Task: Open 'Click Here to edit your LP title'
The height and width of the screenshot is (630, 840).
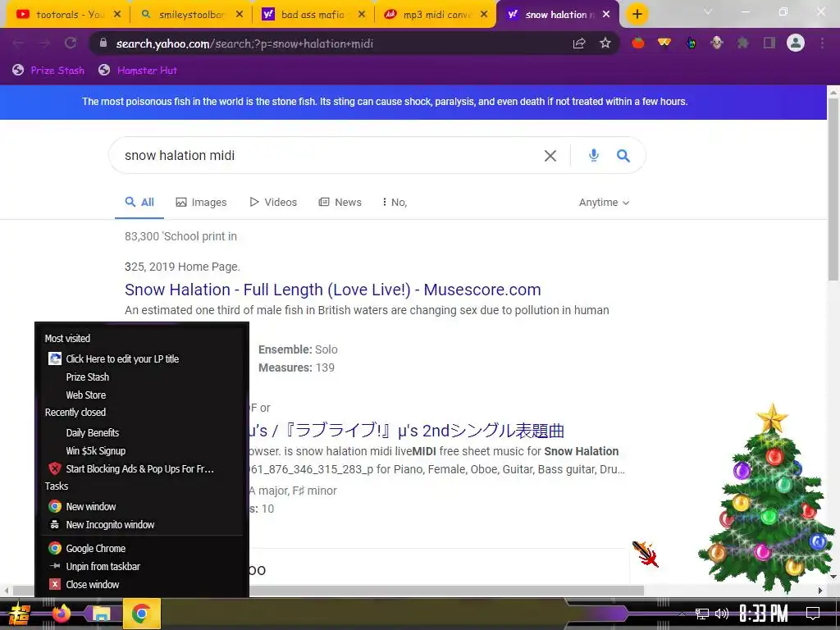Action: coord(142,359)
